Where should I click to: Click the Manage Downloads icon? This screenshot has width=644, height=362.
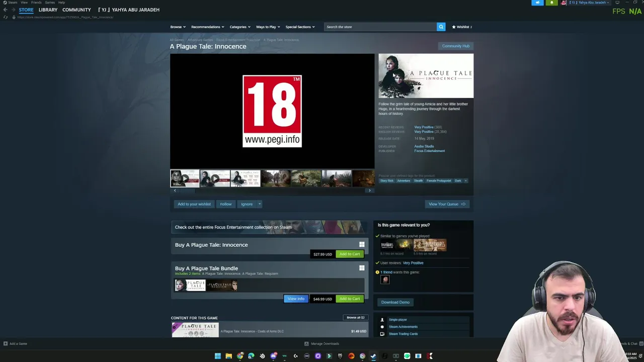pyautogui.click(x=306, y=344)
